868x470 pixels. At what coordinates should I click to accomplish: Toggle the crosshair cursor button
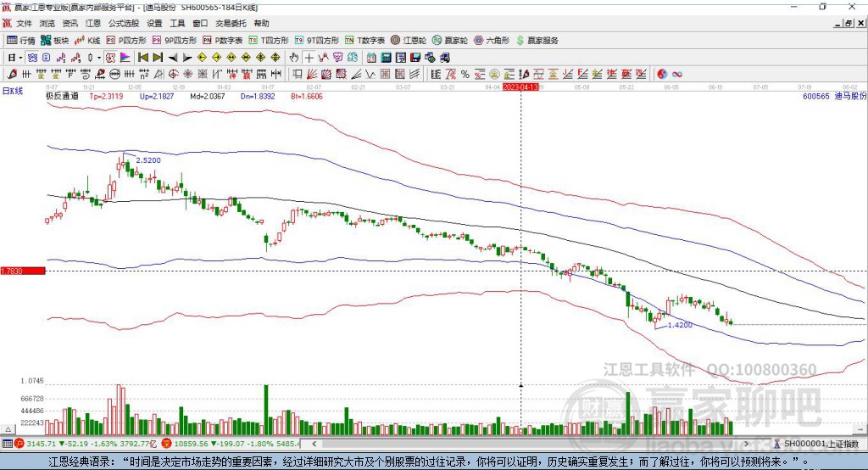coord(309,58)
